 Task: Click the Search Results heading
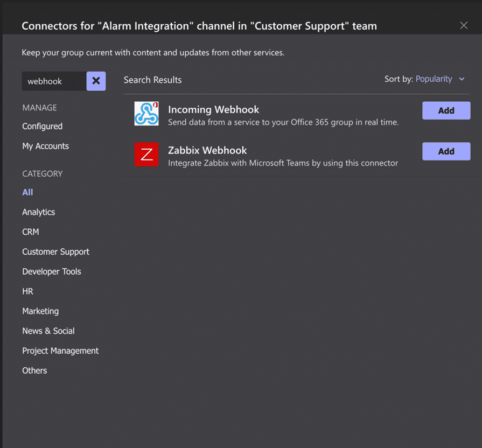pos(152,80)
